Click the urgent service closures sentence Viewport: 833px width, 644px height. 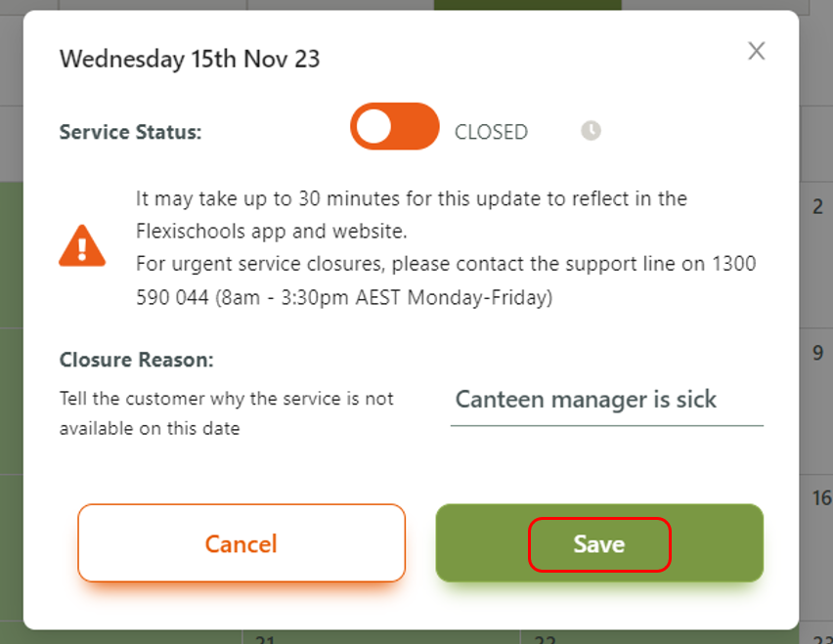pos(445,265)
